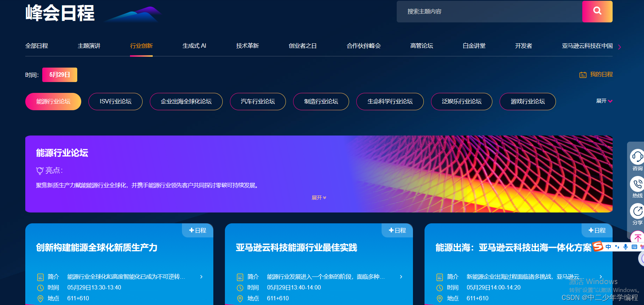Image resolution: width=644 pixels, height=305 pixels.
Task: Select the 制造行业论坛 filter
Action: click(321, 102)
